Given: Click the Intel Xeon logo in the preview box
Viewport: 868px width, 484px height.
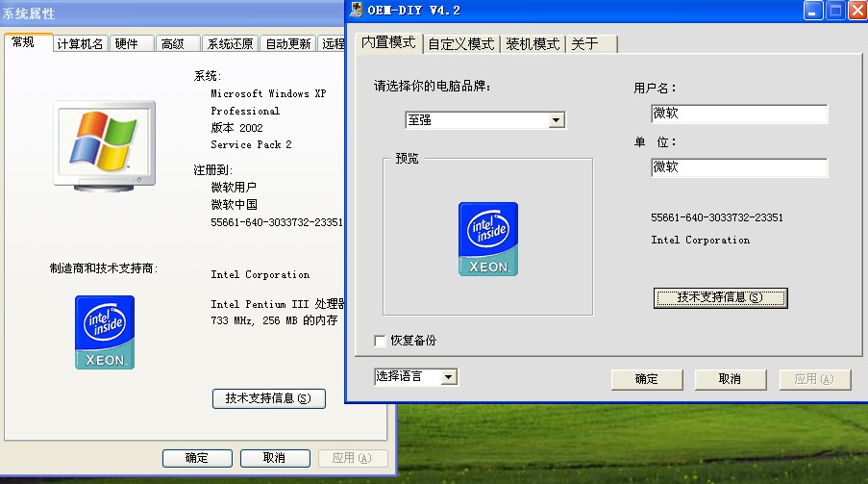Looking at the screenshot, I should pos(488,239).
